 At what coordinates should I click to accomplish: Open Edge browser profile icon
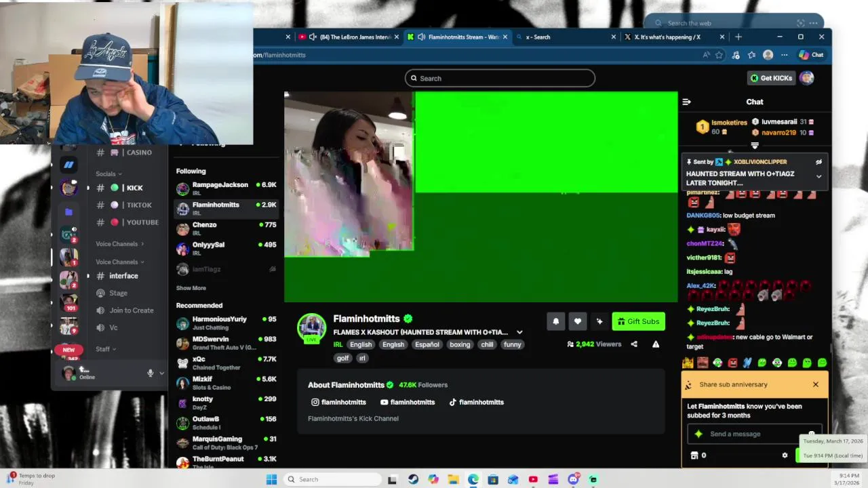[x=768, y=55]
